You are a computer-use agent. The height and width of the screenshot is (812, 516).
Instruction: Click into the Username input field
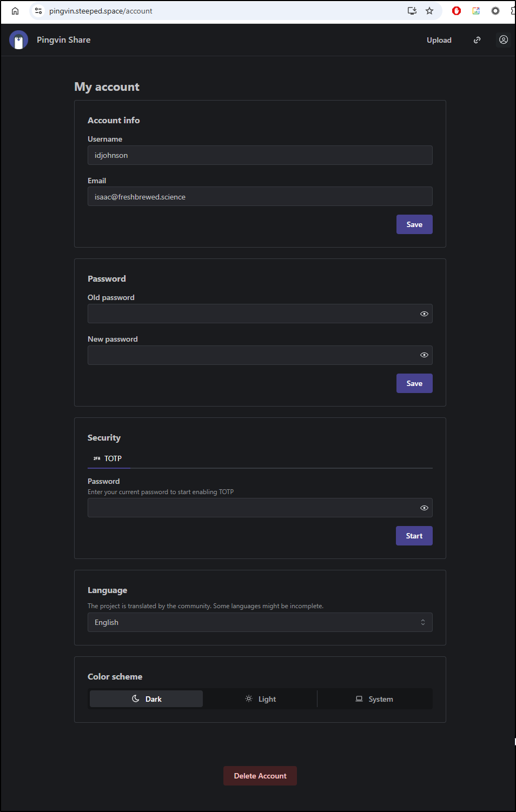260,155
